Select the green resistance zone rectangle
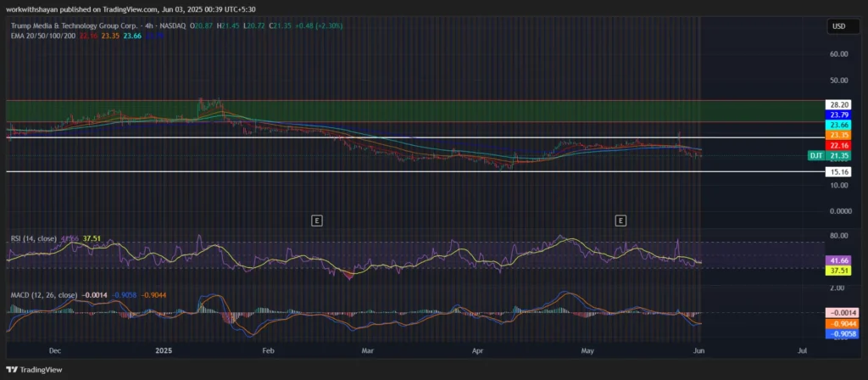The image size is (868, 380). click(415, 111)
